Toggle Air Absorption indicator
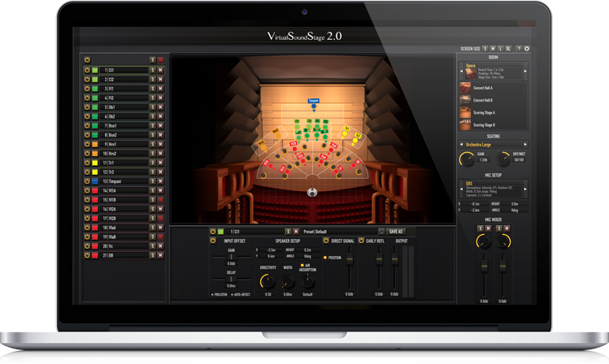The image size is (609, 364). [x=302, y=266]
